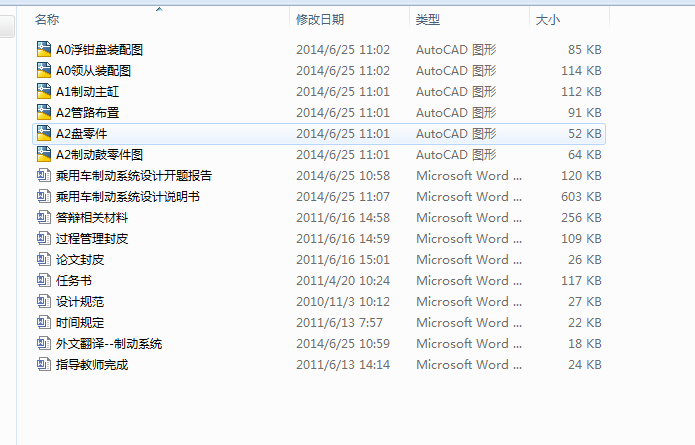Select the file name A0浮钳盘装配图

(x=99, y=50)
